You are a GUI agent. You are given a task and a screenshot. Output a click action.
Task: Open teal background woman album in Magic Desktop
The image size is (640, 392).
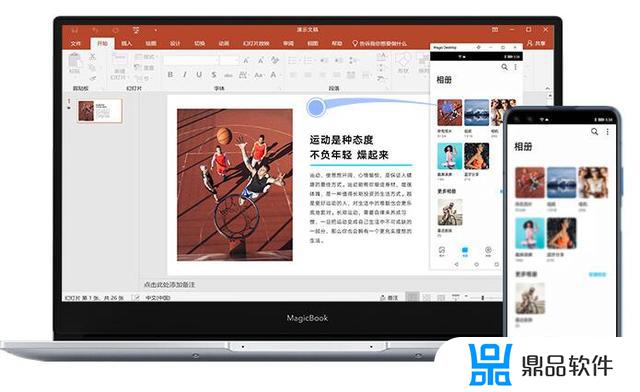[x=449, y=156]
